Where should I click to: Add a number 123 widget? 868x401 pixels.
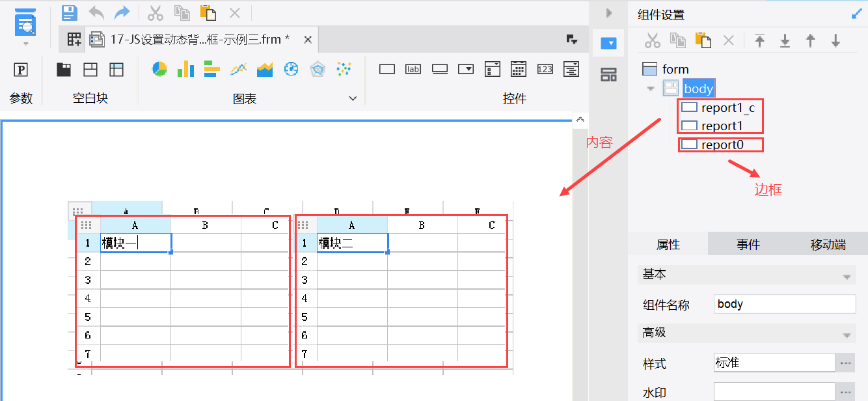pyautogui.click(x=545, y=69)
